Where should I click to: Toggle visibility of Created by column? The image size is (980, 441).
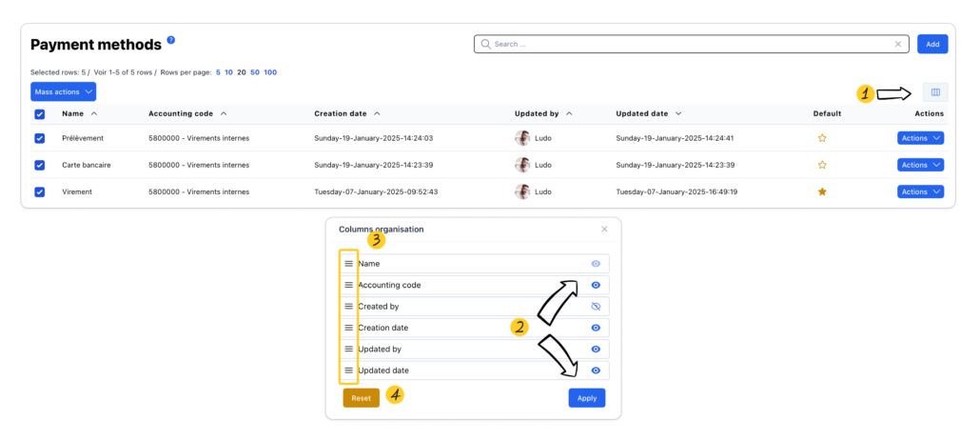pyautogui.click(x=596, y=307)
